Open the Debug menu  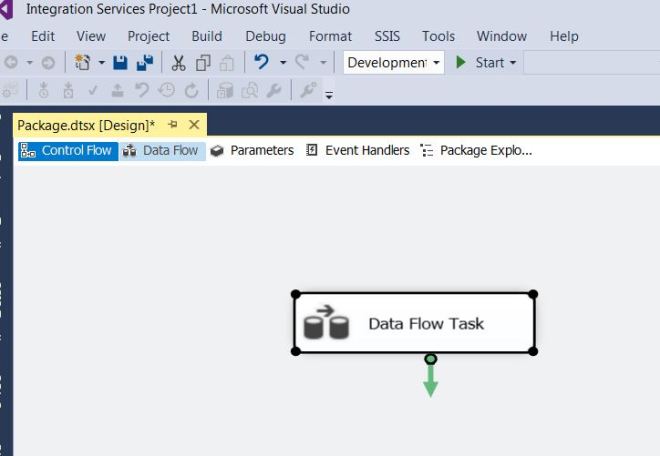[x=265, y=36]
